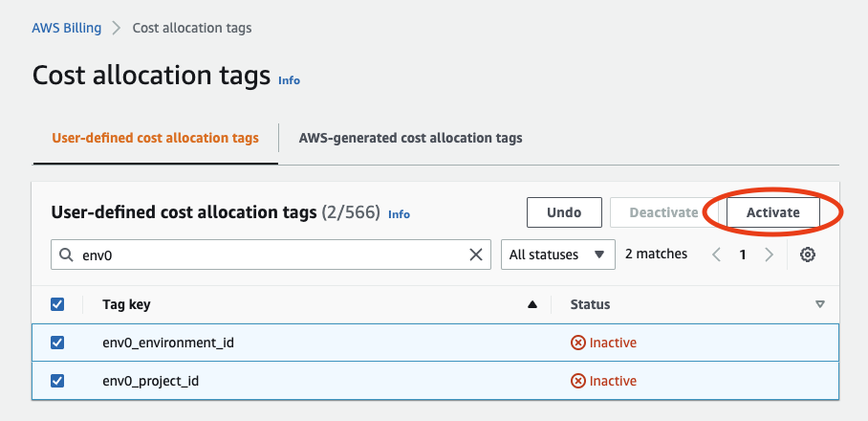Sort ascending by Tag key arrow
Viewport: 868px width, 421px height.
(x=532, y=304)
